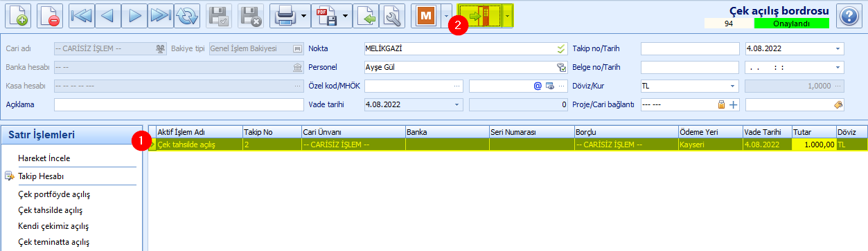Click the blue plus icon in Proje/Cari bağlantı field
Image resolution: width=868 pixels, height=251 pixels.
(x=733, y=104)
